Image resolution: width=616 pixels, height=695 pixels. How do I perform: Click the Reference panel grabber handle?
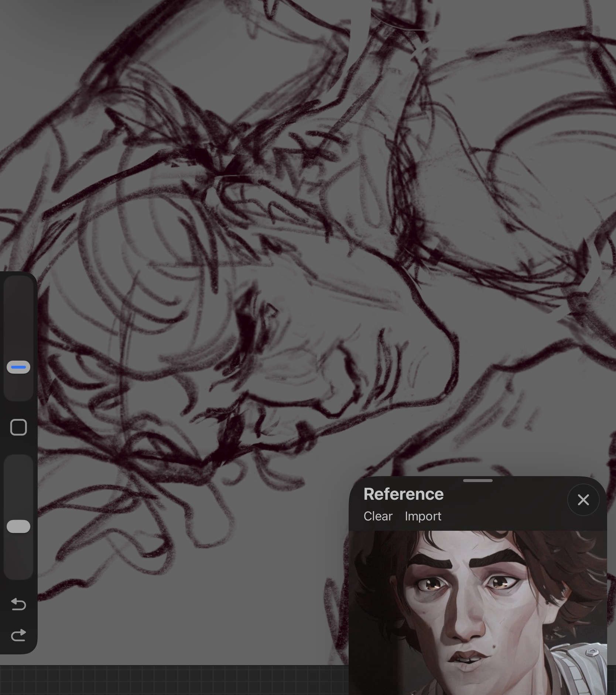478,481
